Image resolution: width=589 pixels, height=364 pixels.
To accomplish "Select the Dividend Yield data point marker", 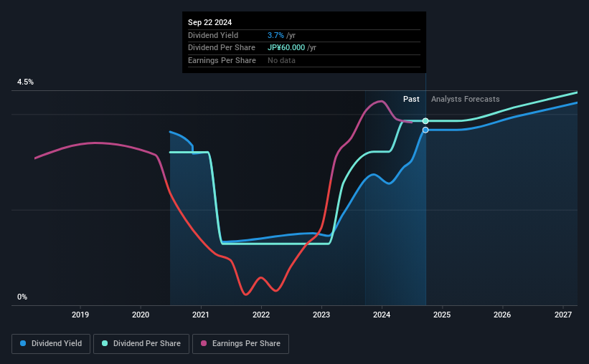I will pos(425,130).
